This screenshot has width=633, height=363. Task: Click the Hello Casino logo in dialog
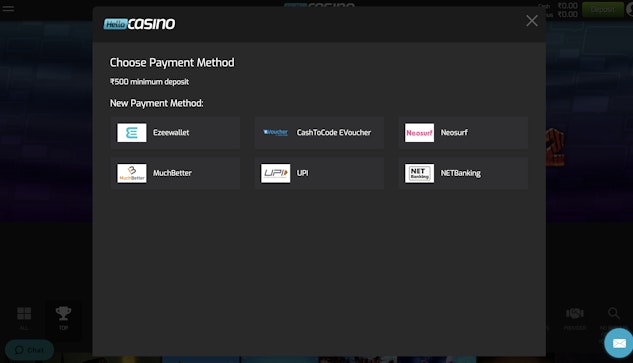(x=139, y=24)
